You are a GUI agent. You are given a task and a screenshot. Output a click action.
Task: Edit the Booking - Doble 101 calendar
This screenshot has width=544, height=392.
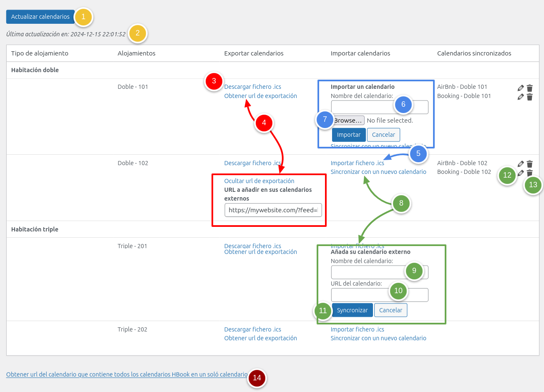point(520,97)
